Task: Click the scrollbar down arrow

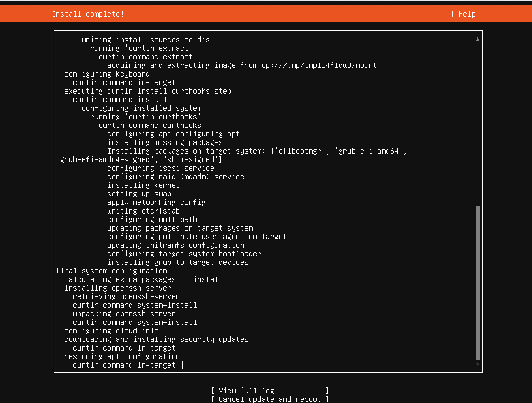Action: pos(477,364)
